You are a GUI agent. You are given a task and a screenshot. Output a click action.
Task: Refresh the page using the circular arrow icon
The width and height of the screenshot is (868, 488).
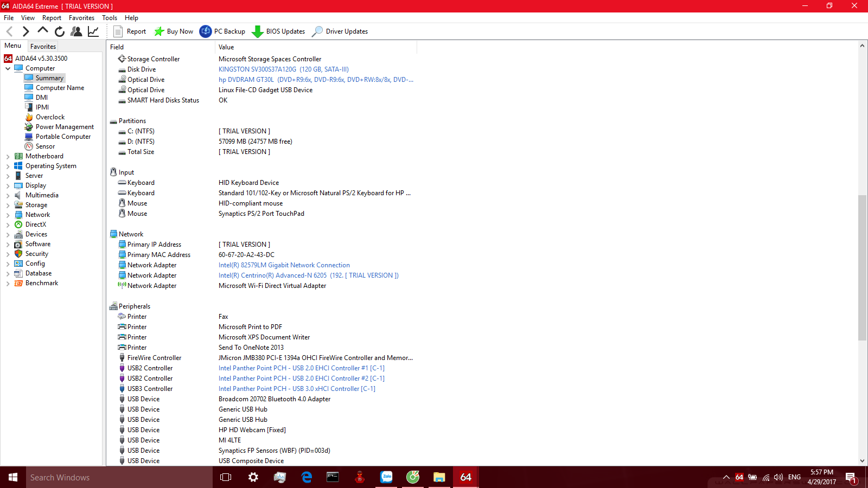[60, 31]
